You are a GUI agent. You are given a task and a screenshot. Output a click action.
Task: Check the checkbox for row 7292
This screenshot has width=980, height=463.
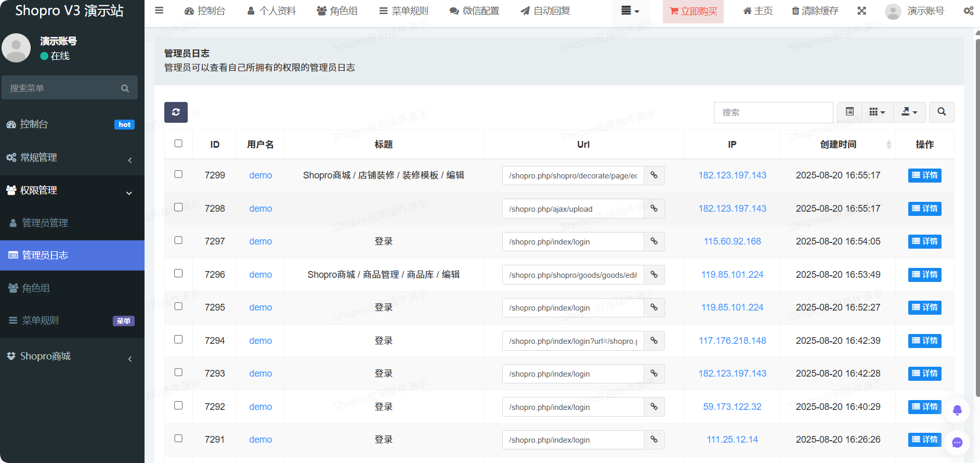pos(178,405)
